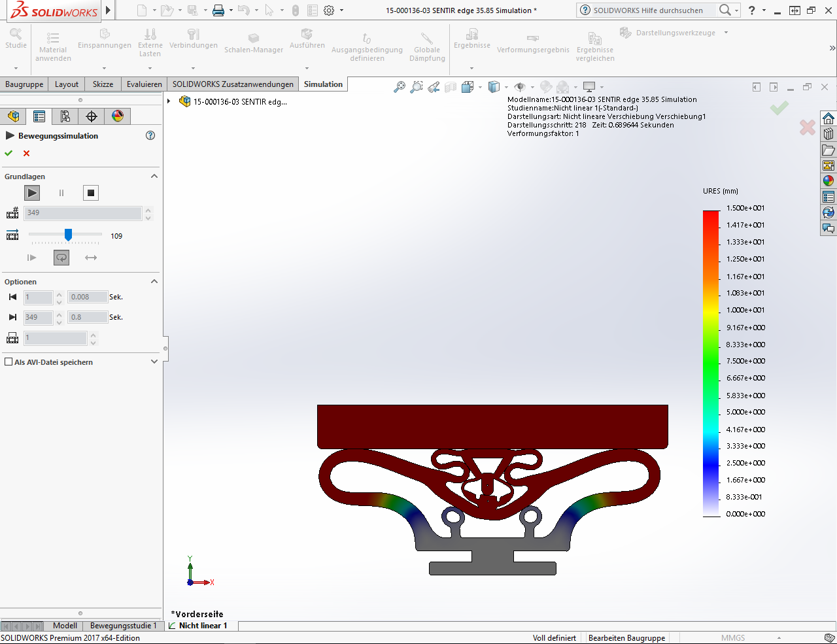Switch to the Evaluieren tab
This screenshot has width=837, height=644.
point(144,84)
